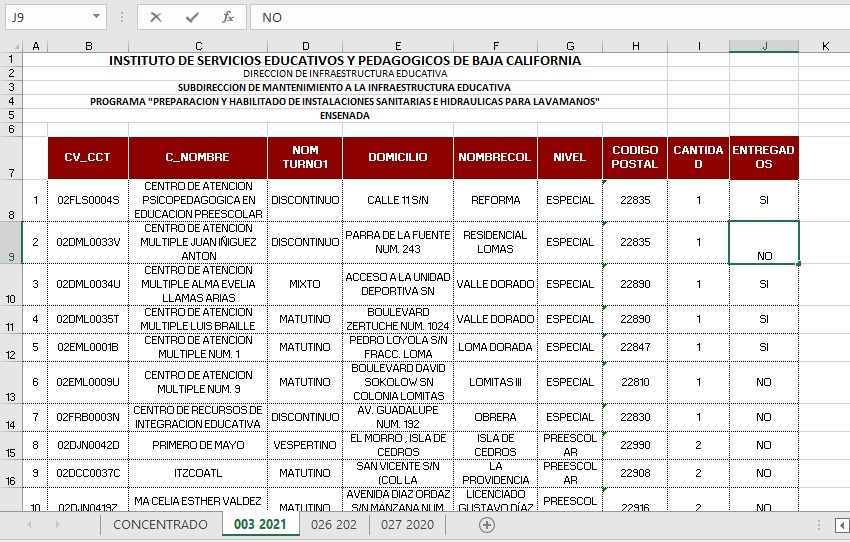
Task: Select the ENTREGADOS header cell
Action: [764, 157]
